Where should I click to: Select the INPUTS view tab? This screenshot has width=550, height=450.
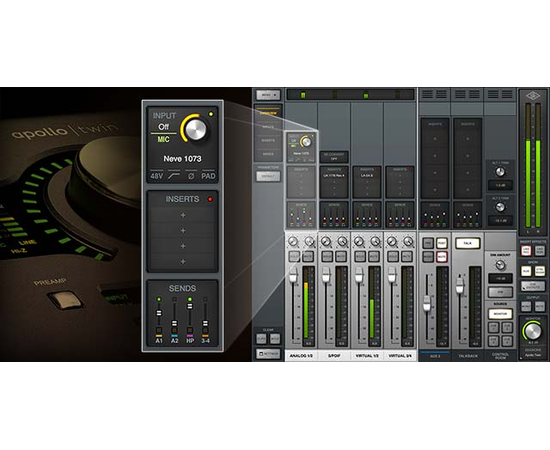pyautogui.click(x=268, y=127)
